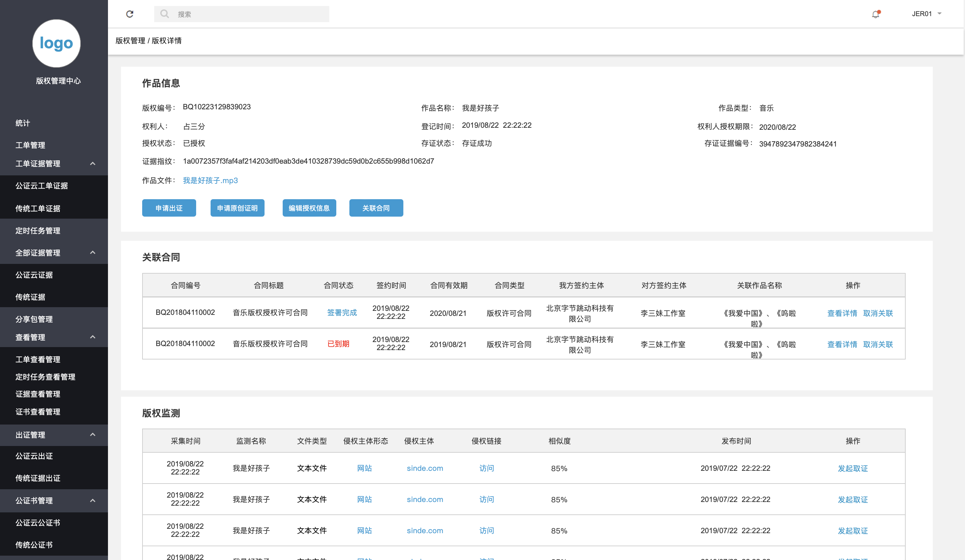Open the notification bell
Viewport: 965px width, 560px height.
click(876, 14)
